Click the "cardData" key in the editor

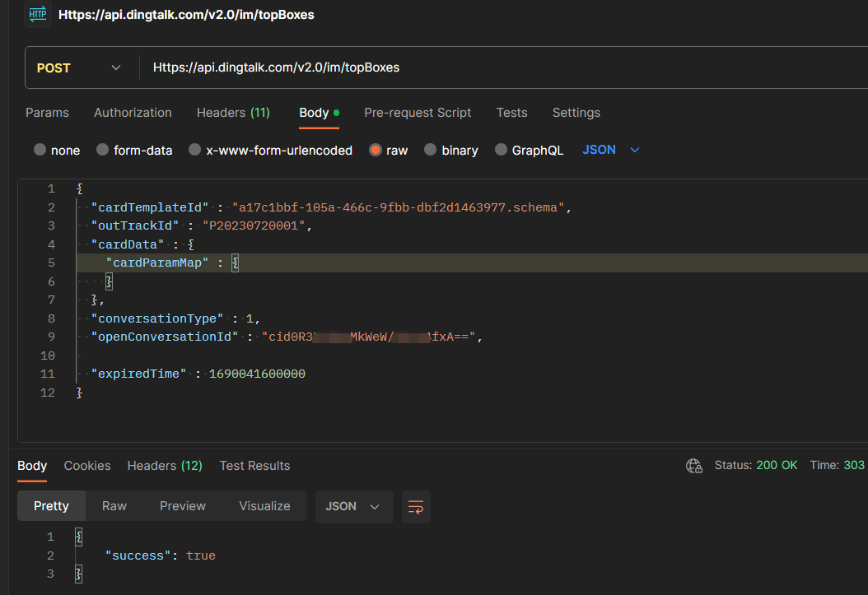pyautogui.click(x=128, y=245)
